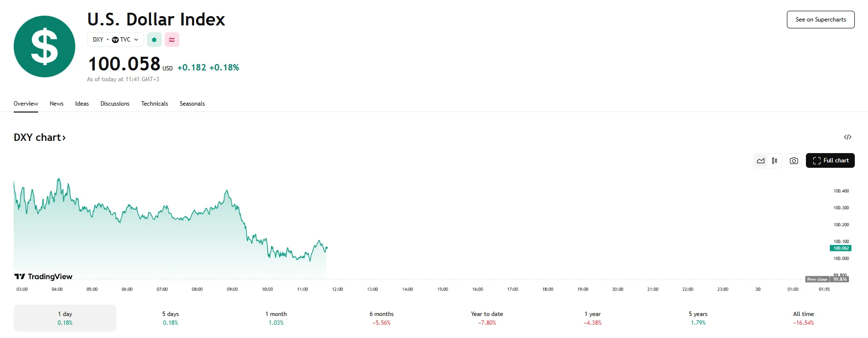Select the 1 day time range
868x338 pixels.
point(65,318)
